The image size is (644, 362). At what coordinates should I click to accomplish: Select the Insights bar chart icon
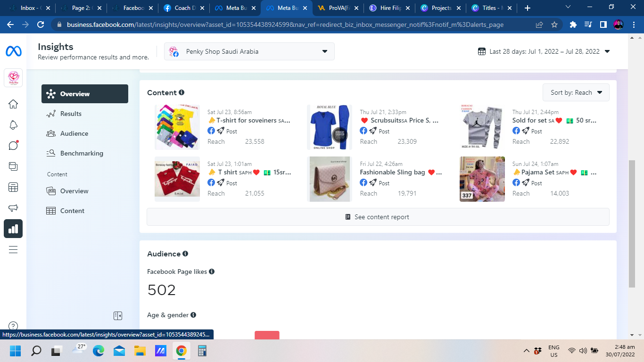[13, 229]
